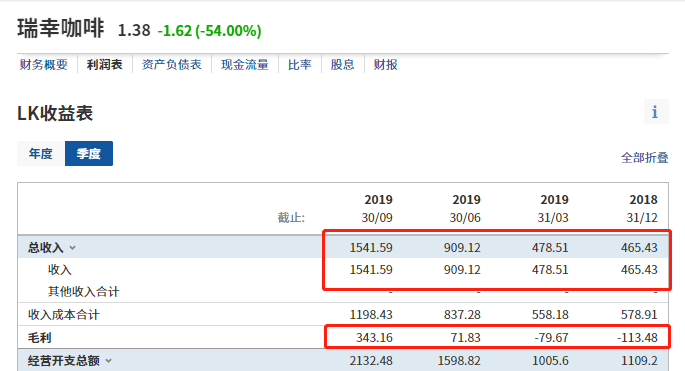
Task: Click the 收入成本合计 row label
Action: click(x=64, y=315)
